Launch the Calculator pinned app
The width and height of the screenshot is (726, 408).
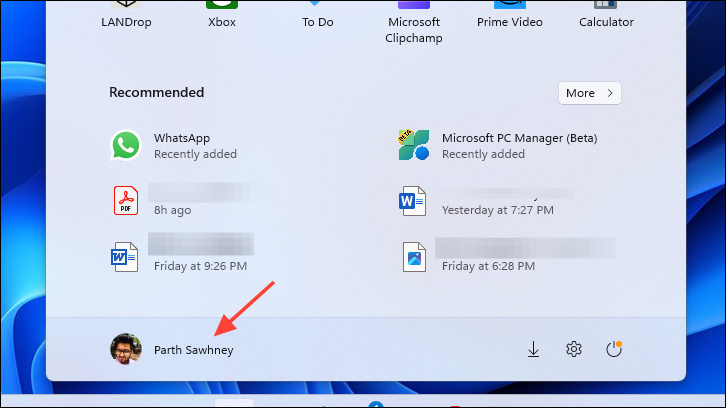tap(606, 15)
